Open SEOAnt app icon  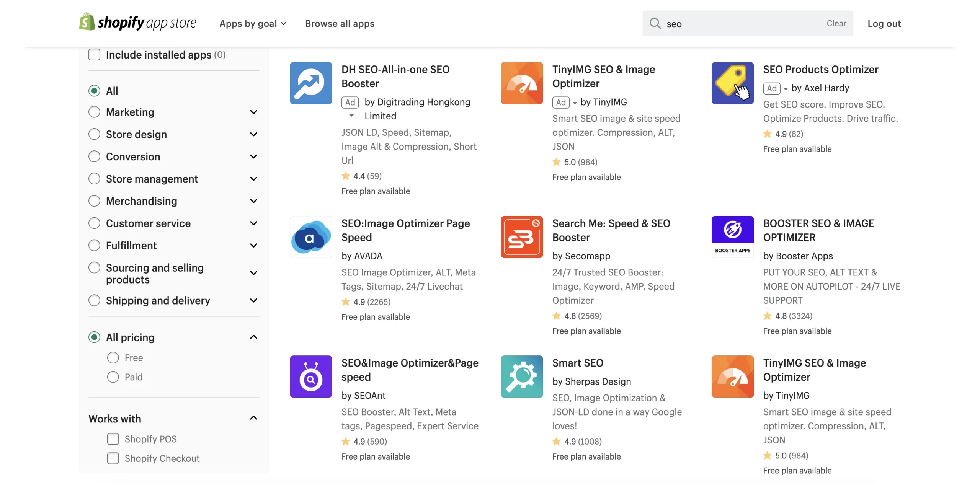310,376
